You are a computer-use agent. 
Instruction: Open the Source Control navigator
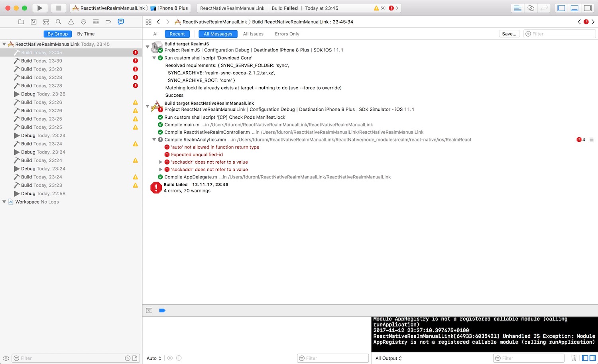[x=33, y=22]
